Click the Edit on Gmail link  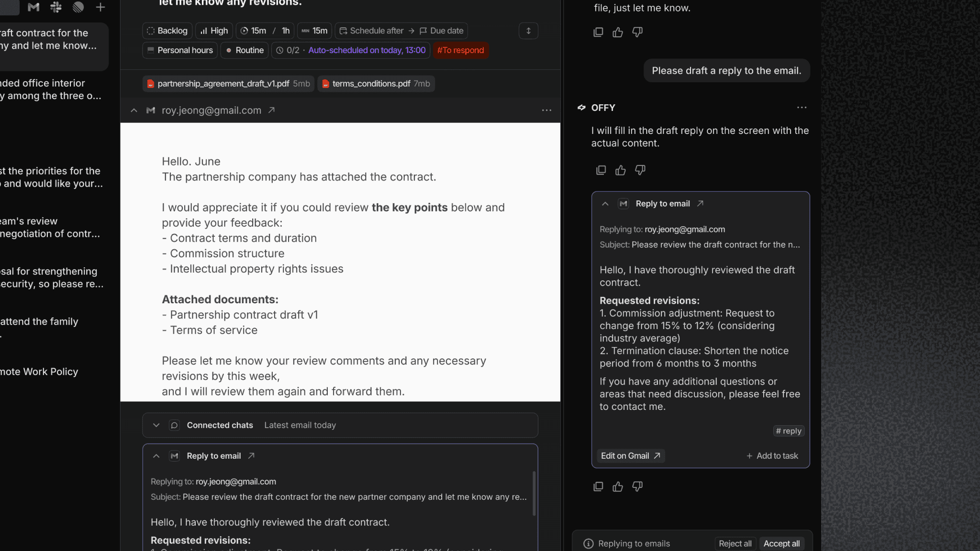point(630,456)
